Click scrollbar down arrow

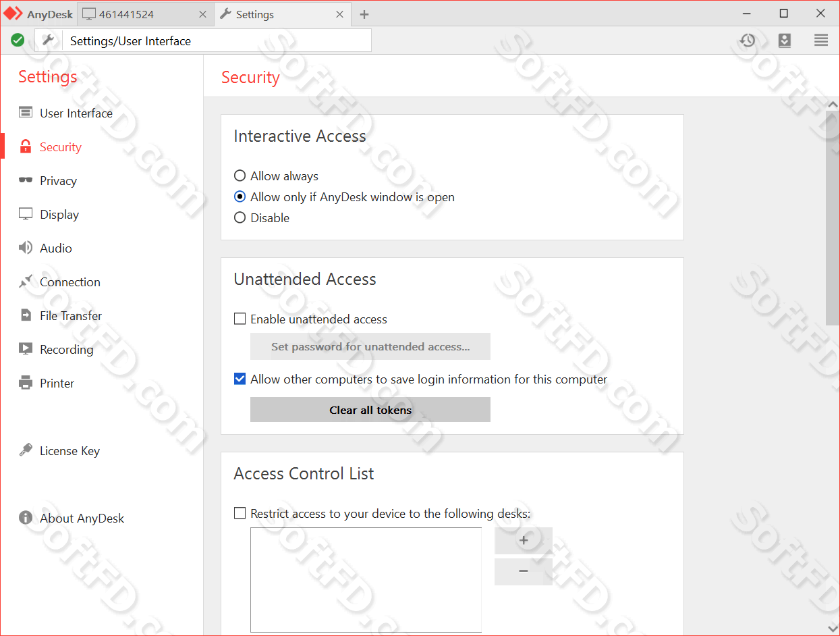(x=833, y=628)
